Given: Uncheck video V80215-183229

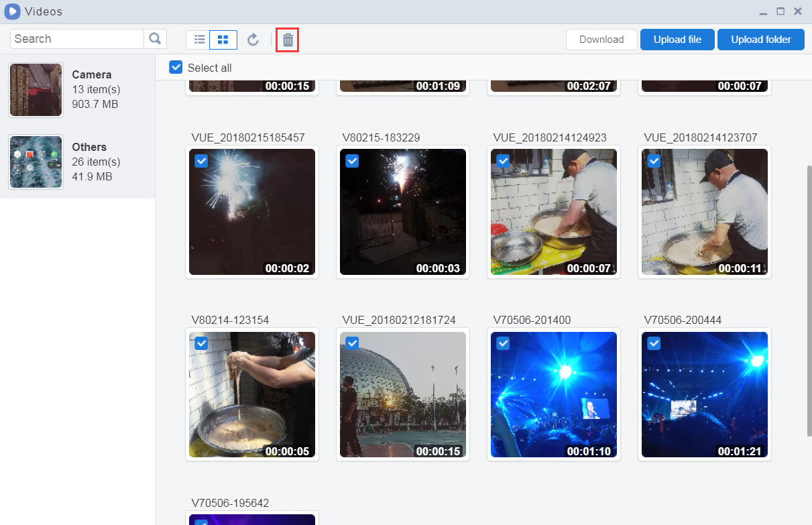Looking at the screenshot, I should [x=352, y=161].
